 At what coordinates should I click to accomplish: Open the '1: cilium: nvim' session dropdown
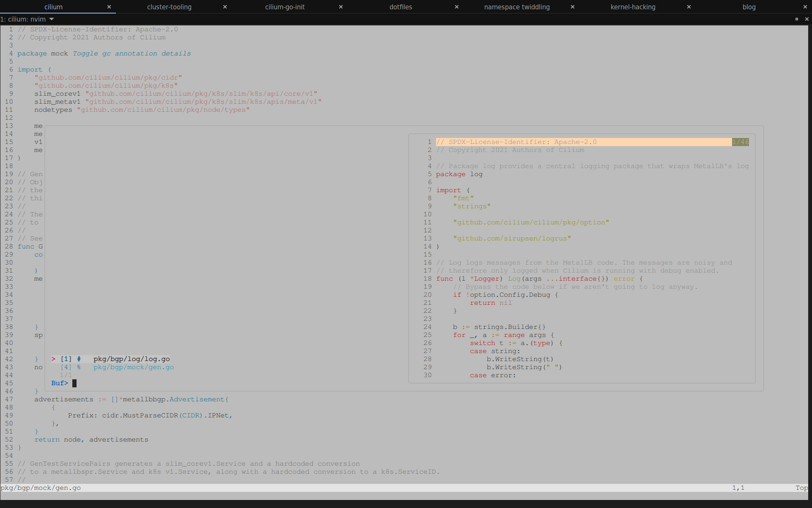pos(27,19)
